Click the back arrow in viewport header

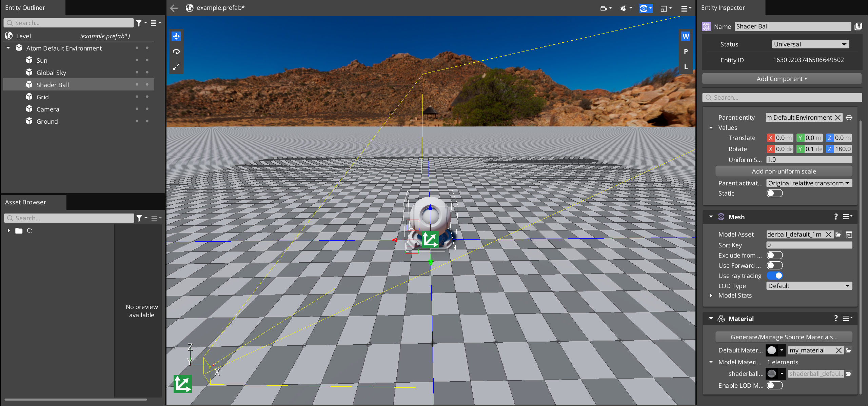pos(174,8)
